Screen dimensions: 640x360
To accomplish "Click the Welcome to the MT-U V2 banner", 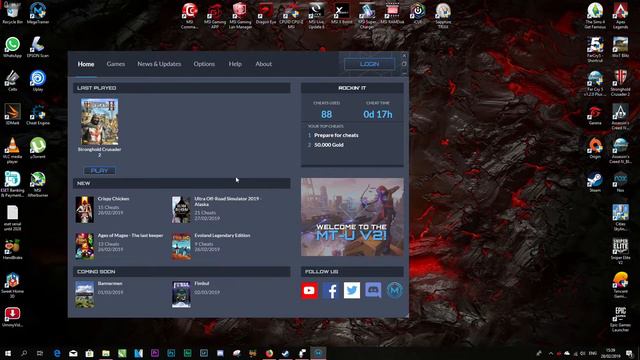I will [x=352, y=217].
